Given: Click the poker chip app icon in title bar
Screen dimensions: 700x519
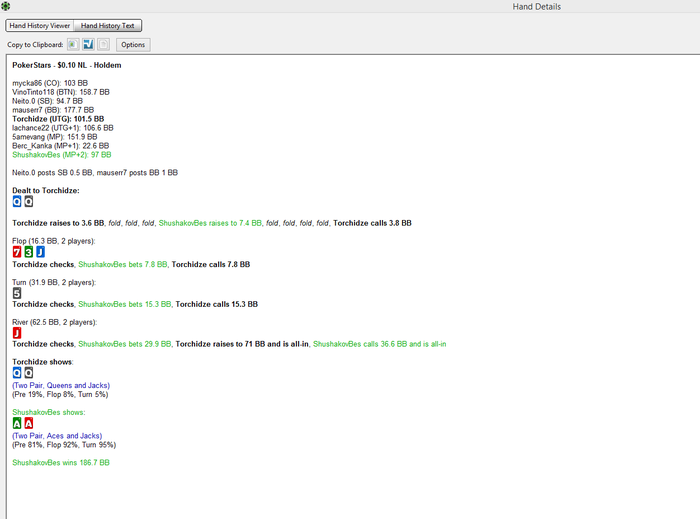Looking at the screenshot, I should point(6,6).
